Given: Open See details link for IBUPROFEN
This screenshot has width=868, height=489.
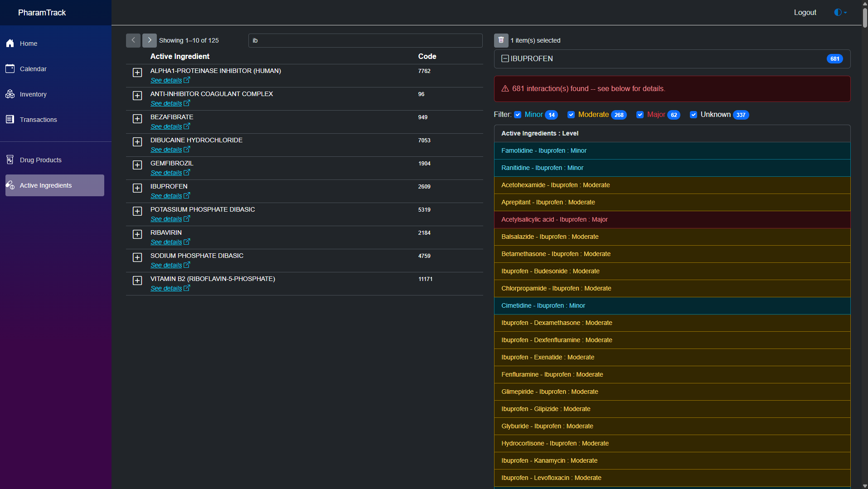Looking at the screenshot, I should click(166, 196).
